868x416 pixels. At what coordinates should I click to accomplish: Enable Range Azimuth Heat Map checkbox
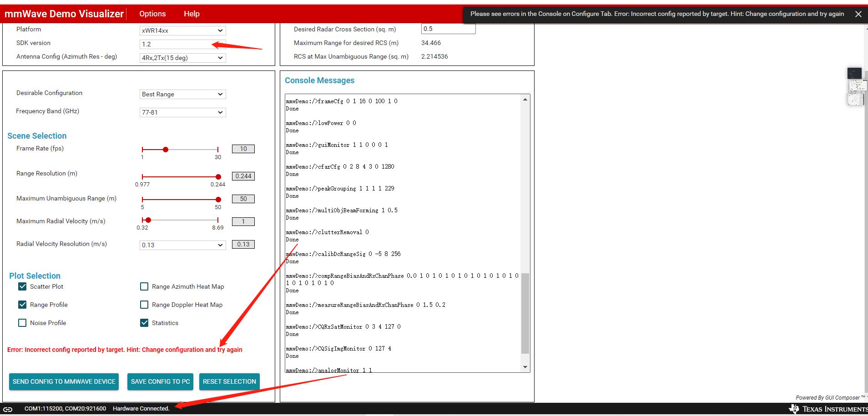pyautogui.click(x=144, y=286)
